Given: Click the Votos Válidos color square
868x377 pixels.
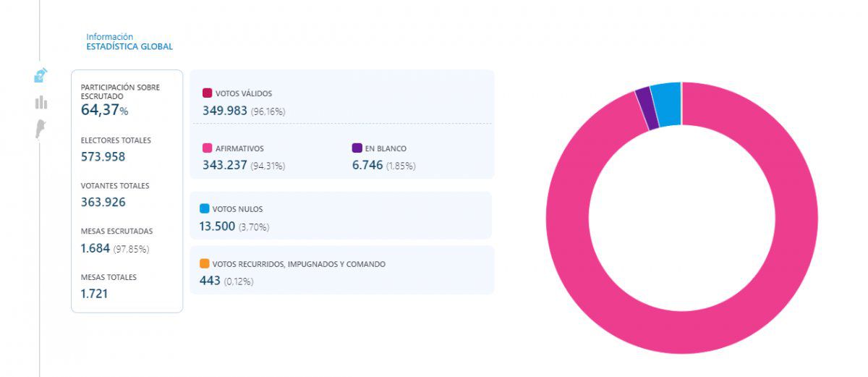Looking at the screenshot, I should pyautogui.click(x=207, y=93).
